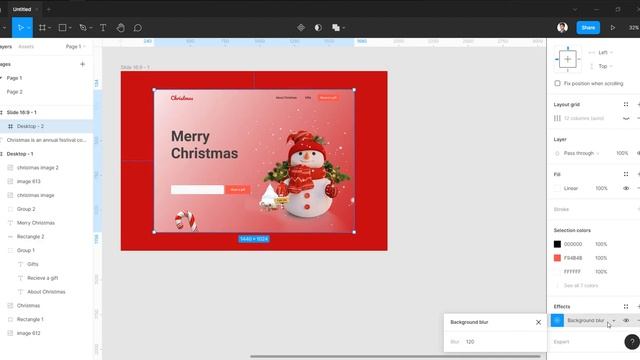The height and width of the screenshot is (360, 640).
Task: Open Fill styles icon
Action: coord(626,174)
